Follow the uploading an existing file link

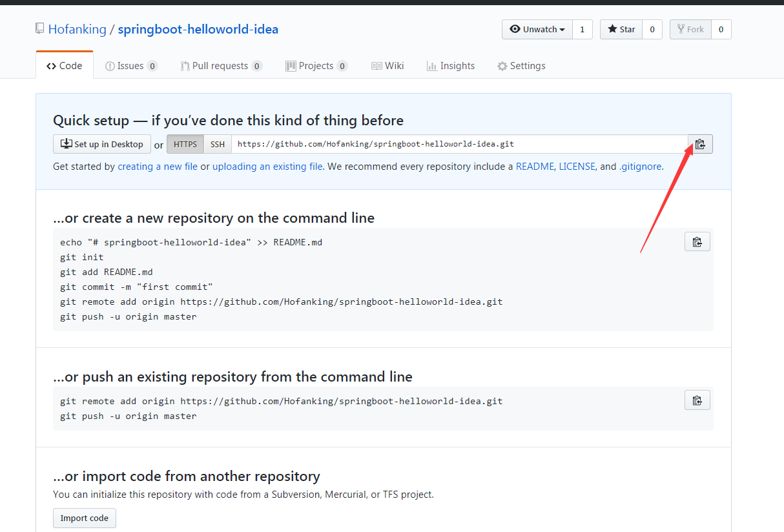[x=267, y=166]
